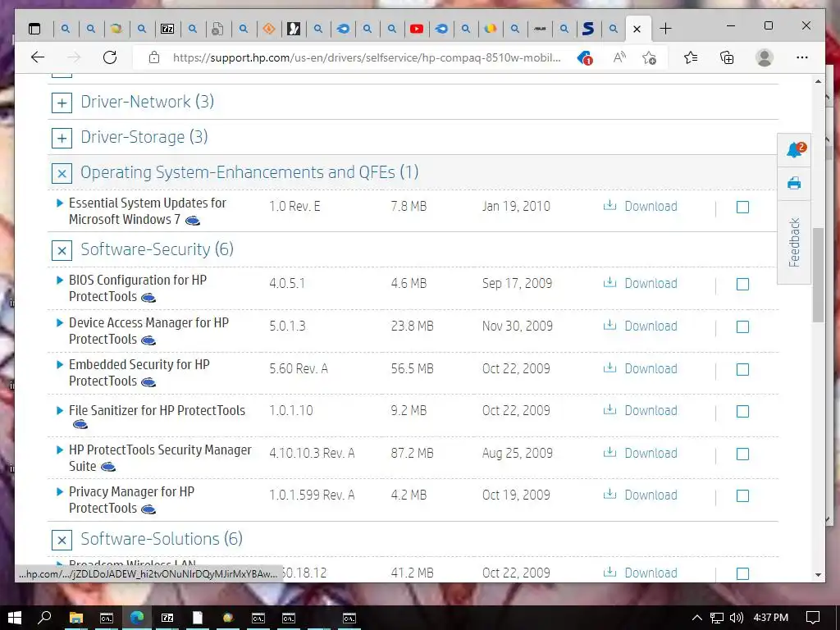840x630 pixels.
Task: Expand Embedded Security row details triangle
Action: (x=60, y=365)
